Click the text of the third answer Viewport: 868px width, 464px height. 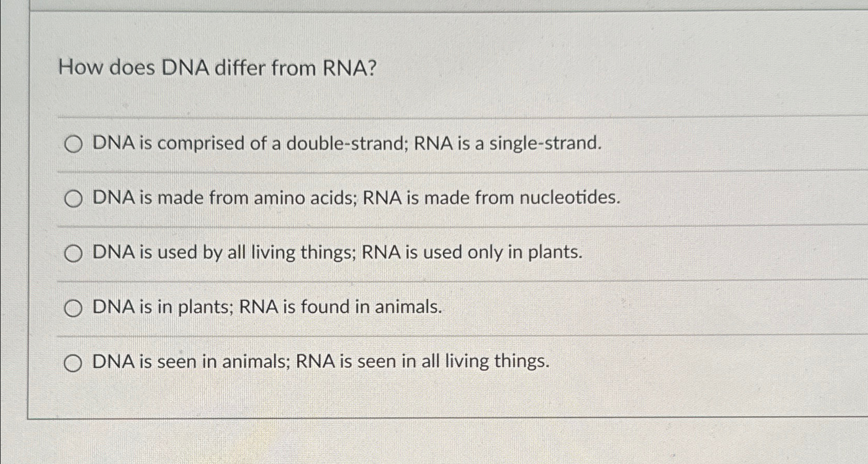click(337, 253)
